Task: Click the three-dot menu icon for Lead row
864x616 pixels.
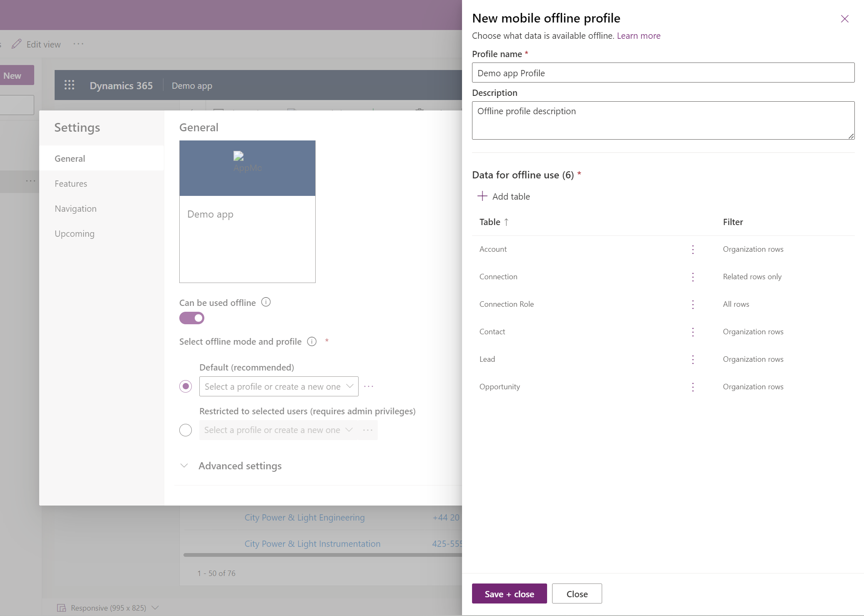Action: [693, 359]
